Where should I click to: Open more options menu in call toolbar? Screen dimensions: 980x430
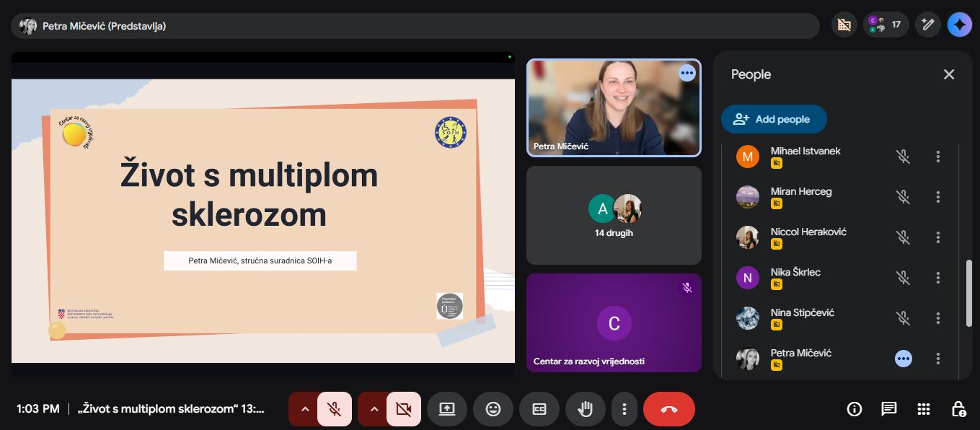pos(624,409)
